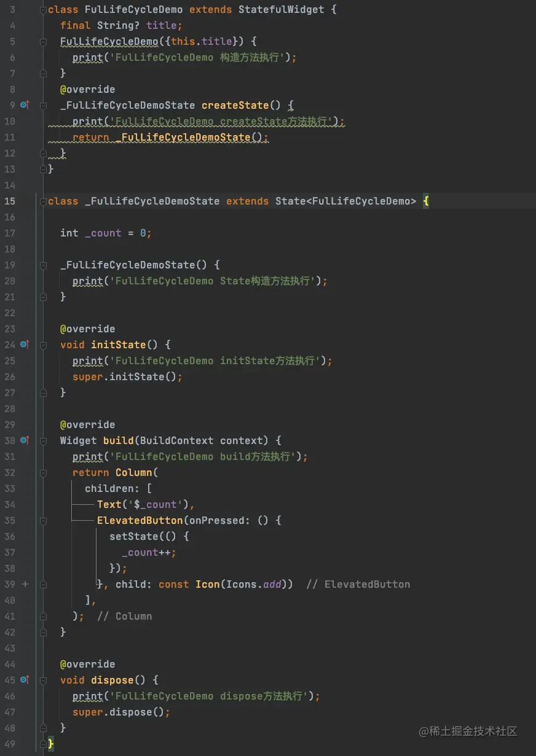Click the @override annotation on line 8
Image resolution: width=536 pixels, height=756 pixels.
pos(87,89)
